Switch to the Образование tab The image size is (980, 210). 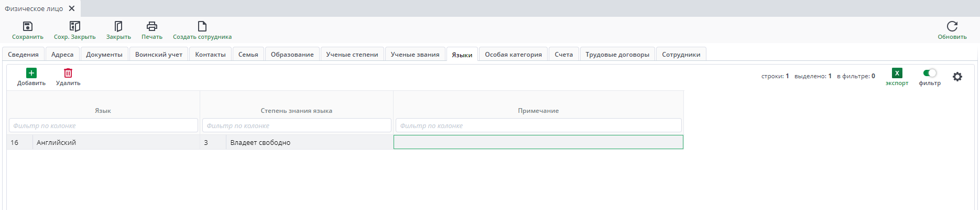coord(292,55)
